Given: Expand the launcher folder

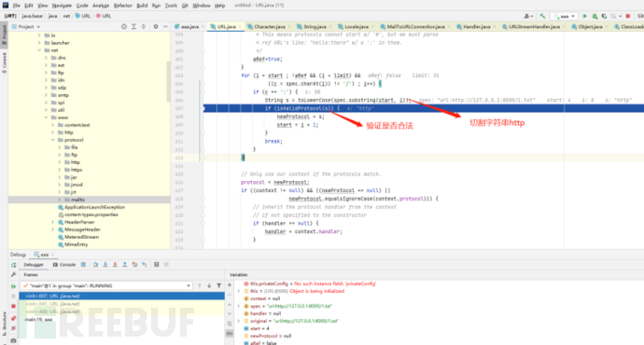Looking at the screenshot, I should click(x=39, y=43).
